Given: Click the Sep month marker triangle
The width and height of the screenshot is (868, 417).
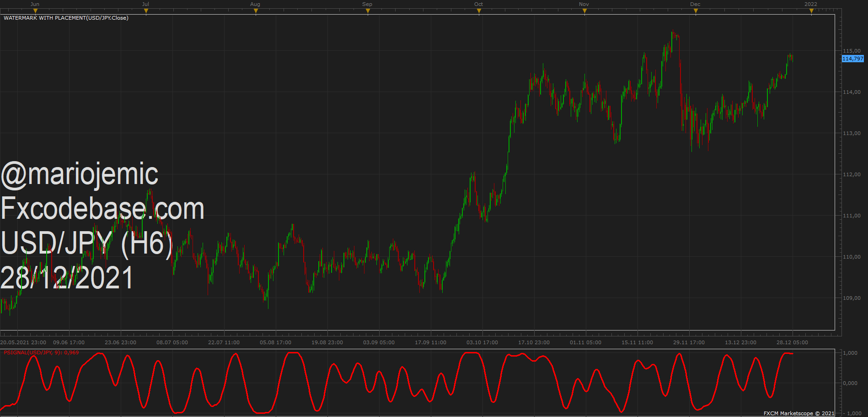Looking at the screenshot, I should pyautogui.click(x=368, y=11).
